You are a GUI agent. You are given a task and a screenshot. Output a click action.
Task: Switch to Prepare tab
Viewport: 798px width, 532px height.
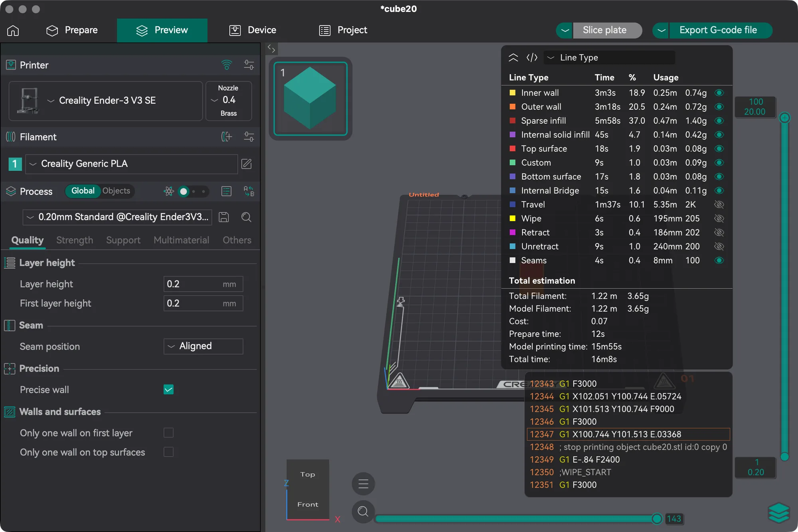pos(72,30)
